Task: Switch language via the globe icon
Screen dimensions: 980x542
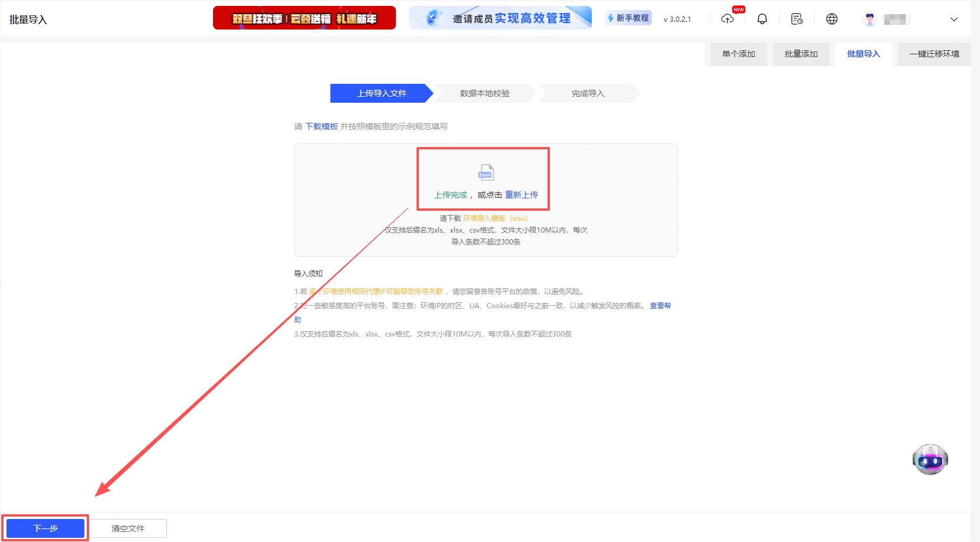Action: (x=831, y=18)
